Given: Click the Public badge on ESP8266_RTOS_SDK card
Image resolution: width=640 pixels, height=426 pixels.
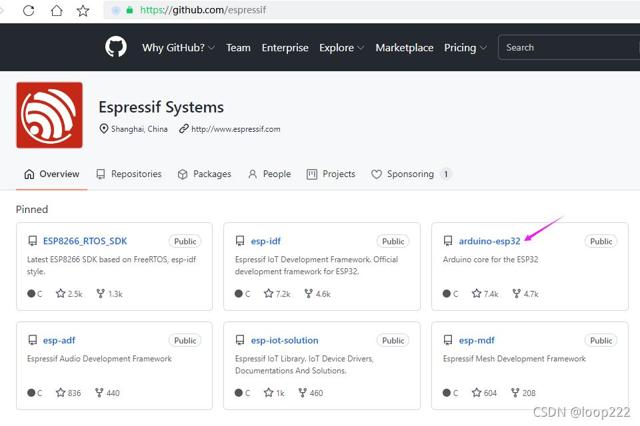Looking at the screenshot, I should click(x=185, y=241).
